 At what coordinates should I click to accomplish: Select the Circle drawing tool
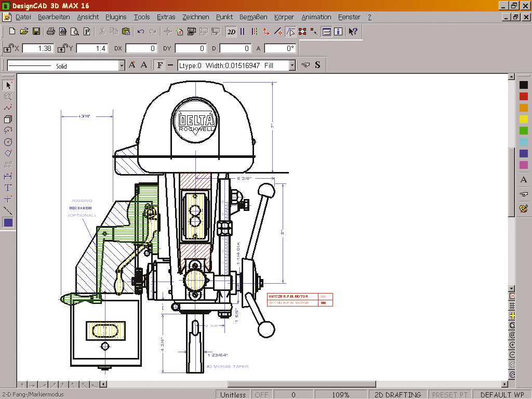coord(7,142)
